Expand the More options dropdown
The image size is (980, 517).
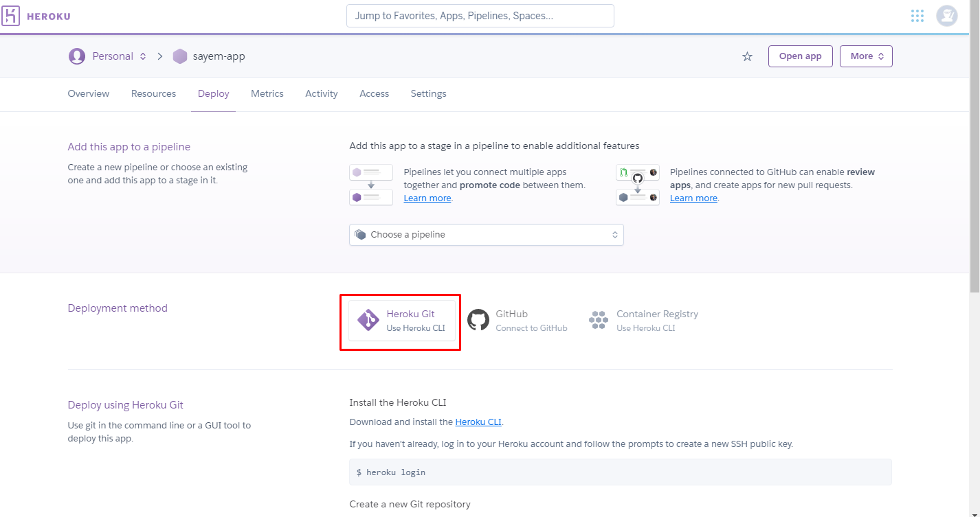866,56
